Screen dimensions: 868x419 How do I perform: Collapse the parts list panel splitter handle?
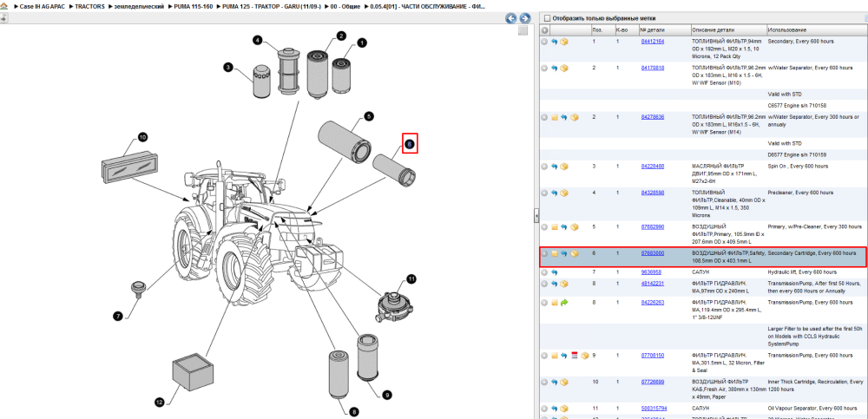(536, 216)
